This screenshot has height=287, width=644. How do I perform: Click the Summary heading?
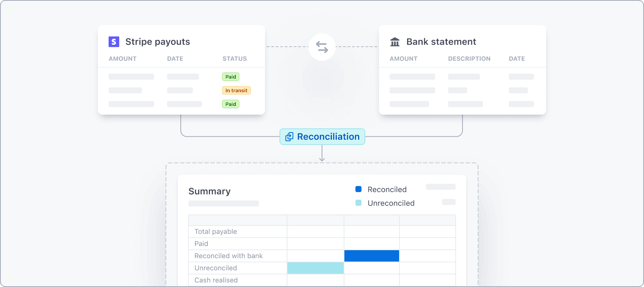click(x=210, y=191)
